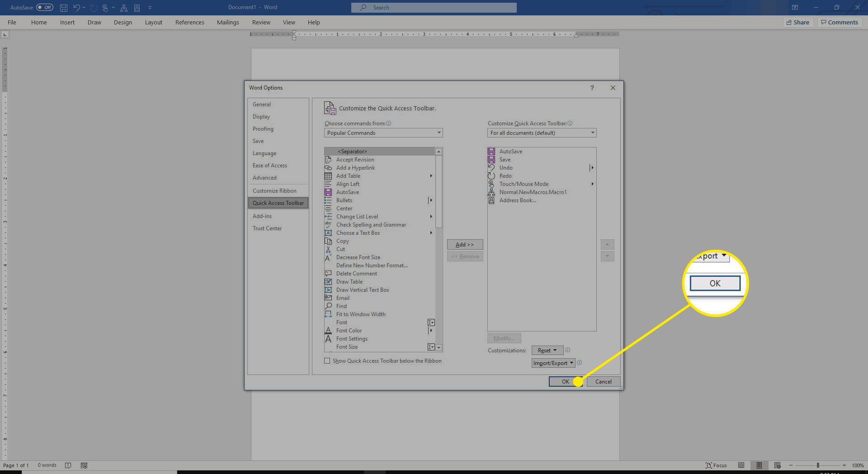
Task: Click the Address Book icon in title bar
Action: pyautogui.click(x=137, y=8)
